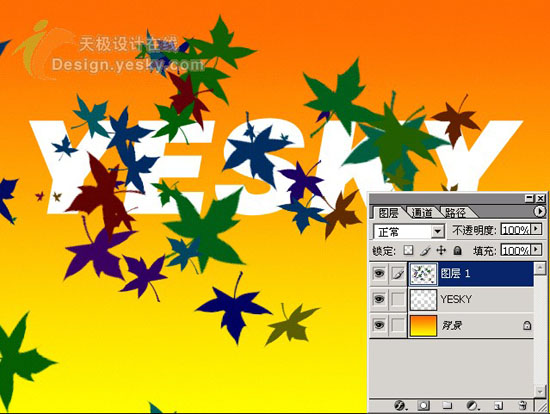Lock image pixels with brush icon

click(x=425, y=251)
